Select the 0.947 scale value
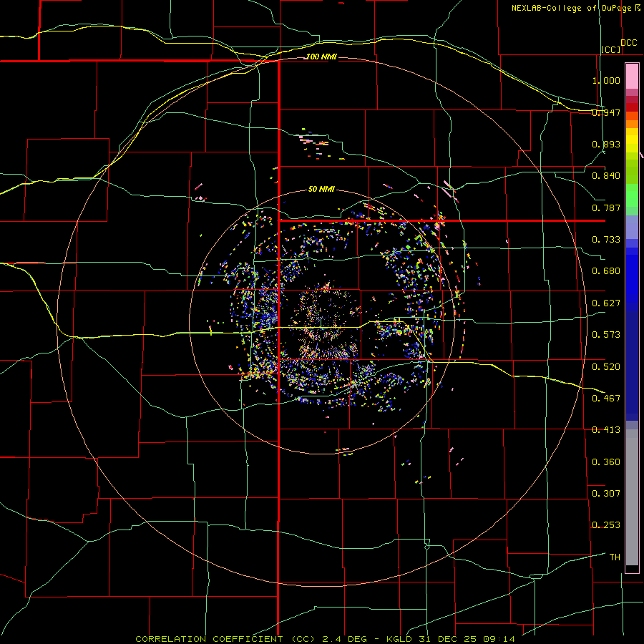644x644 pixels. [606, 112]
